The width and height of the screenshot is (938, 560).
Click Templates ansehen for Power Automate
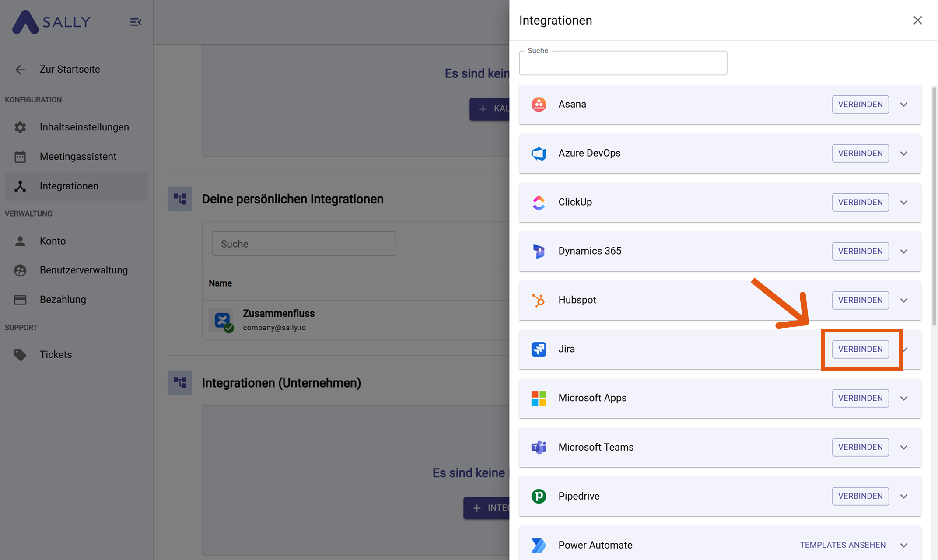843,545
